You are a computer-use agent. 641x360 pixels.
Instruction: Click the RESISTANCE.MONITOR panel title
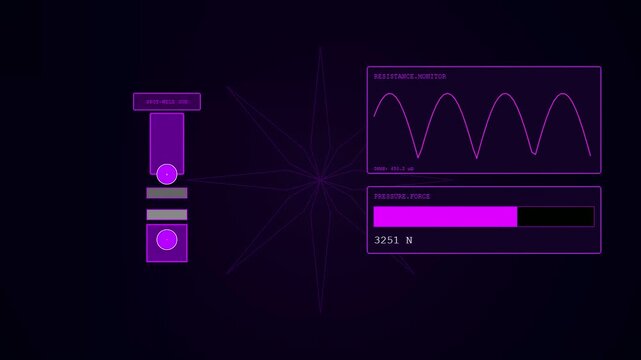coord(410,76)
